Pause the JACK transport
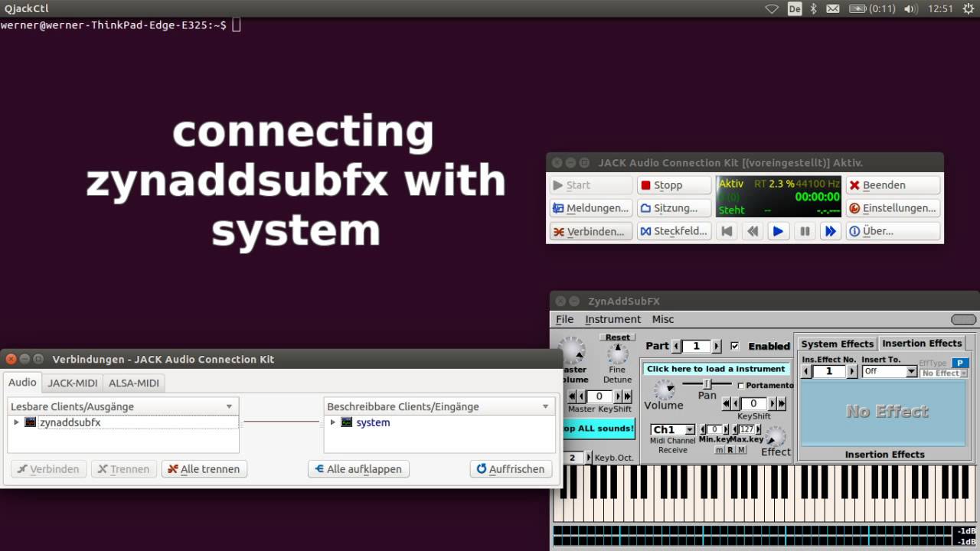Image resolution: width=980 pixels, height=551 pixels. (x=804, y=231)
